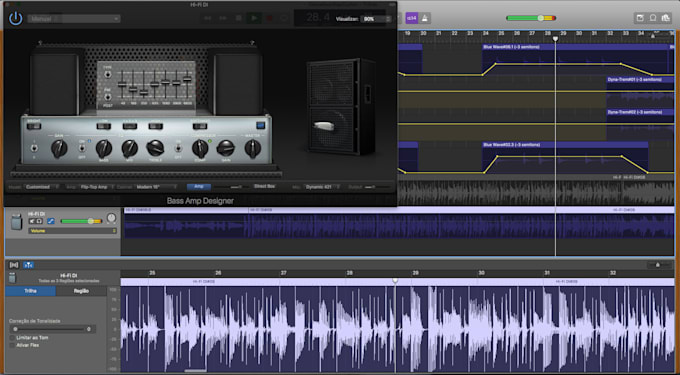Viewport: 680px width, 375px height.
Task: Click the dimmed Stop button
Action: click(239, 18)
